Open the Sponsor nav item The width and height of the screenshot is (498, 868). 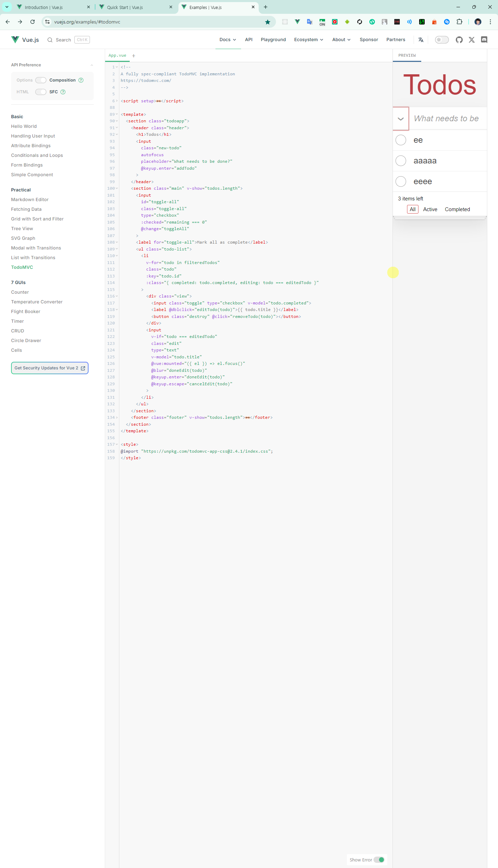(369, 40)
